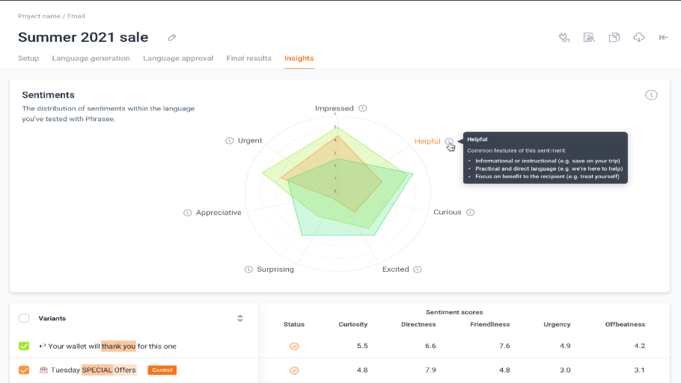
Task: Click the cloud download icon
Action: coord(639,38)
